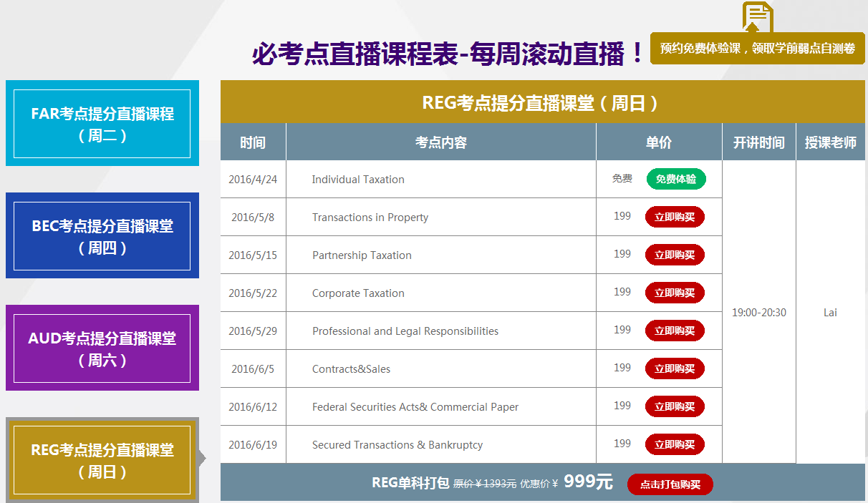Click the document icon above the reservation banner
The width and height of the screenshot is (868, 503).
pyautogui.click(x=757, y=16)
